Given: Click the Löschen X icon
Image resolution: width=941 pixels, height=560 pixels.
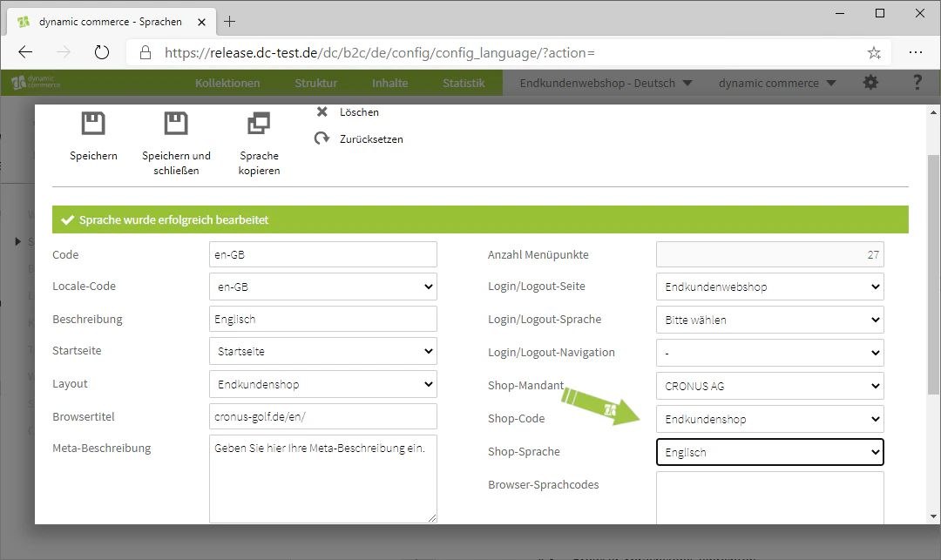Looking at the screenshot, I should point(322,111).
